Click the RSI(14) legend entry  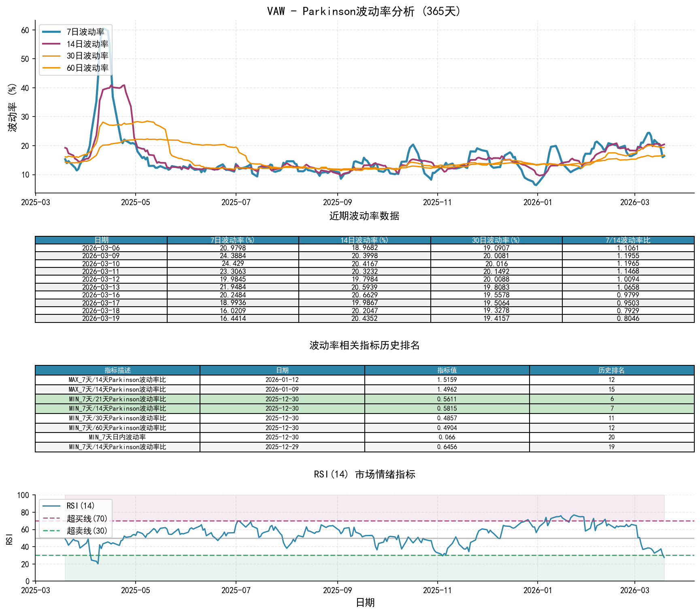81,506
